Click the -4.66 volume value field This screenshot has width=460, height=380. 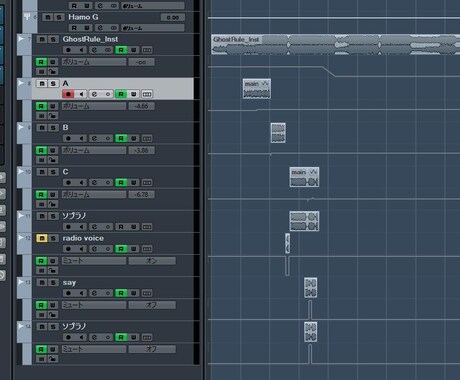tap(141, 106)
